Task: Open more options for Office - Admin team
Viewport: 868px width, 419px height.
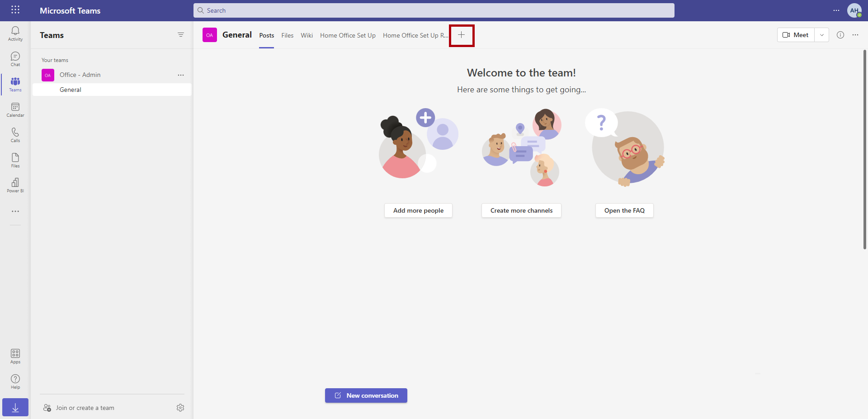Action: point(181,75)
